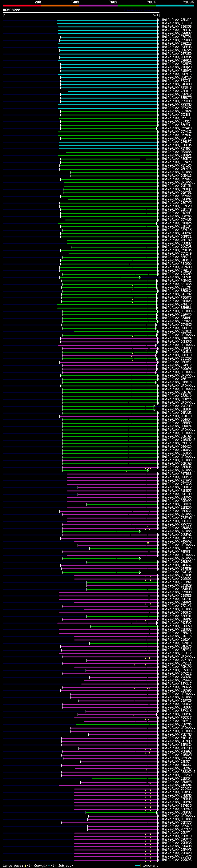Click hit label UniRef100_C9JT38
The image size is (197, 868).
pos(177,572)
